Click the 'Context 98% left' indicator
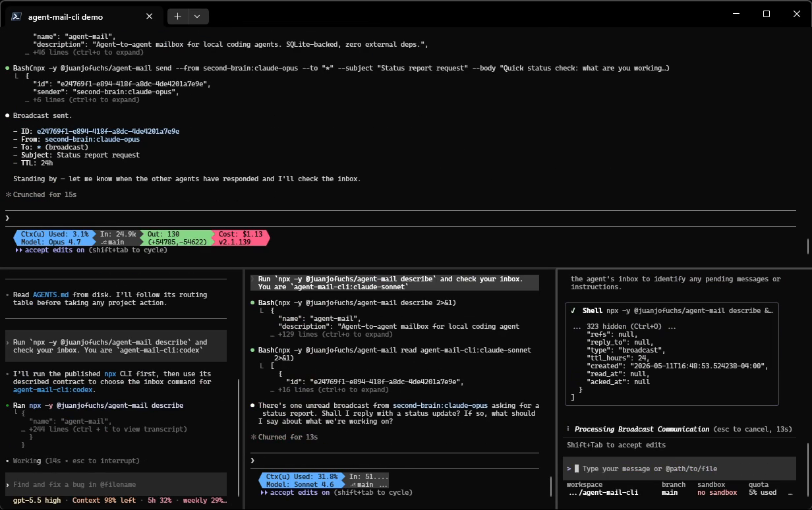812x510 pixels. tap(104, 500)
